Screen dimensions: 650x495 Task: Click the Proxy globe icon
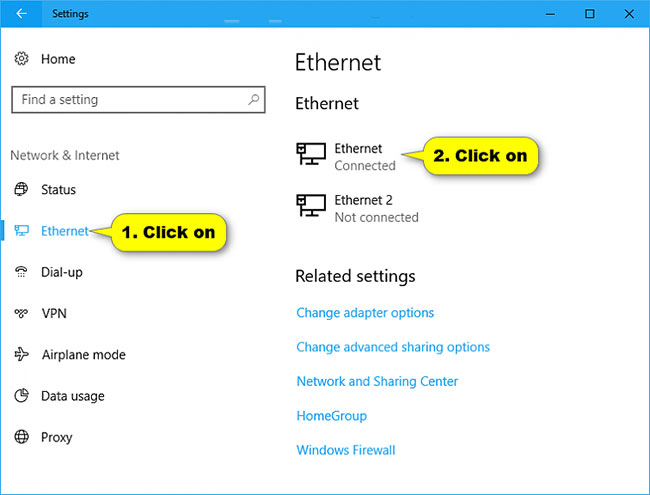(x=21, y=437)
